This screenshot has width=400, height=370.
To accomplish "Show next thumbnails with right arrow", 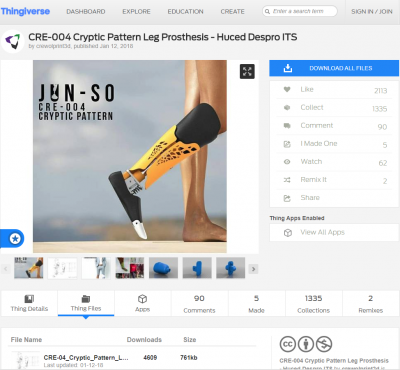I will coord(254,269).
